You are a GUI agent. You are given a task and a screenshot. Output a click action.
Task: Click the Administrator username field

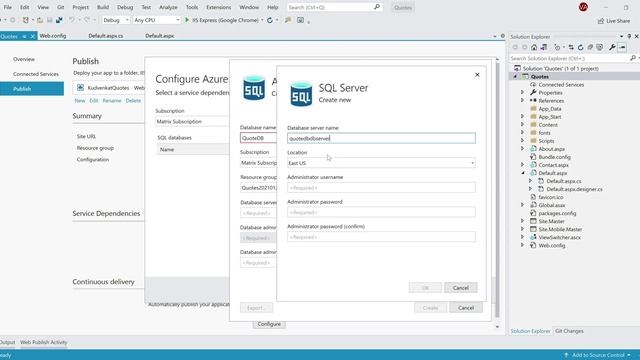coord(381,188)
